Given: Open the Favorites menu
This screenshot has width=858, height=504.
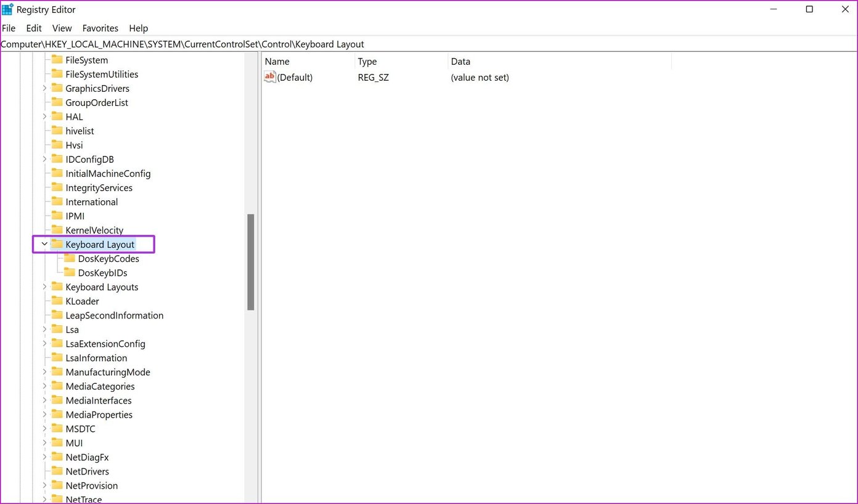Looking at the screenshot, I should [100, 28].
